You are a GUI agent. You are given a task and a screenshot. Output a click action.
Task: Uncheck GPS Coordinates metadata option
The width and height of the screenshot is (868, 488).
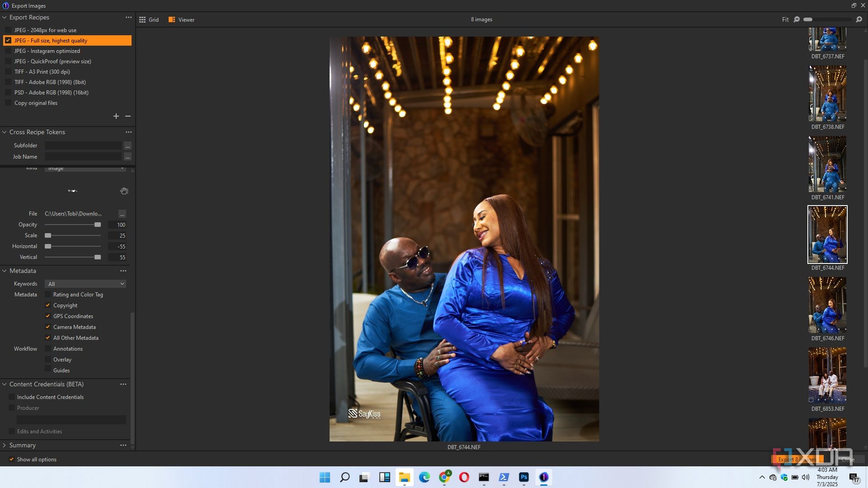48,316
